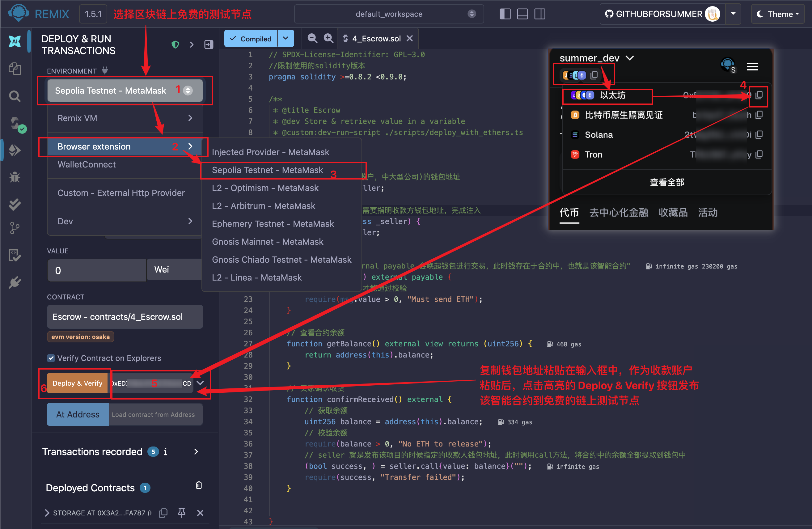Expand the Transactions recorded section
Image resolution: width=812 pixels, height=529 pixels.
[196, 451]
